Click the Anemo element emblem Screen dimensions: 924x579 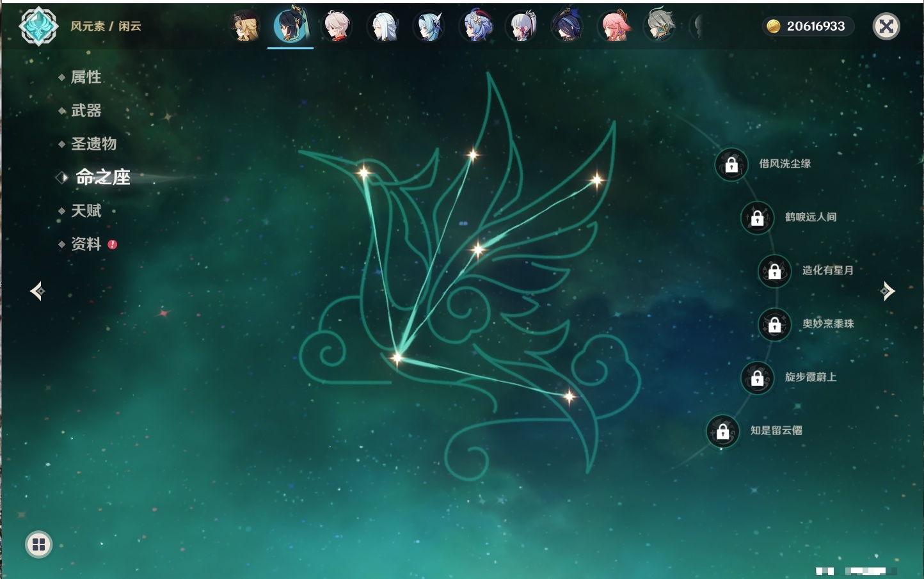point(38,26)
